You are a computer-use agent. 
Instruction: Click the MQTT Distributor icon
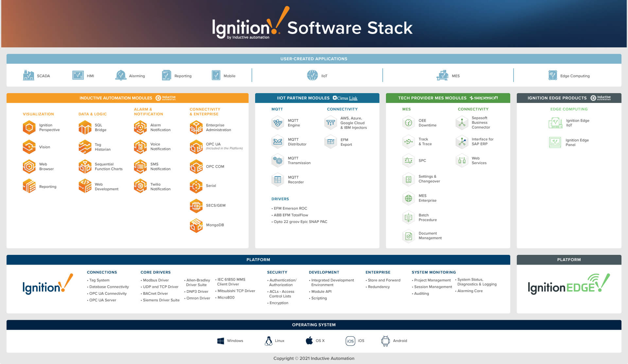click(x=278, y=141)
